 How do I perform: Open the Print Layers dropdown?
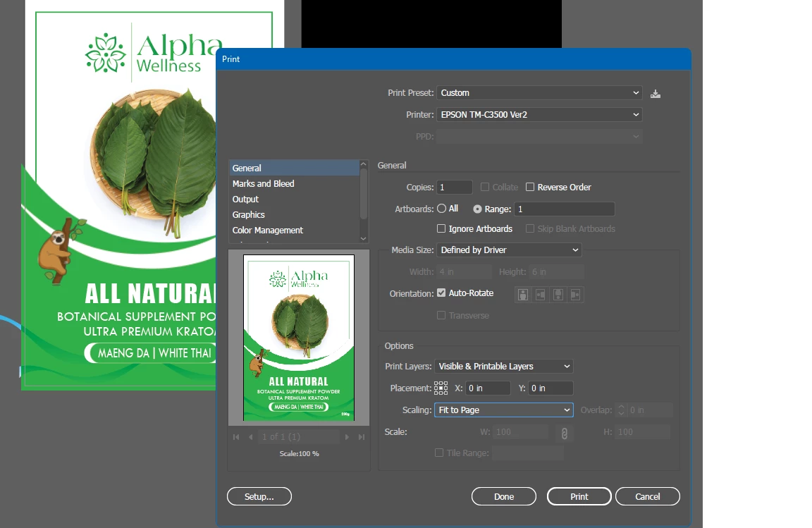(x=503, y=367)
